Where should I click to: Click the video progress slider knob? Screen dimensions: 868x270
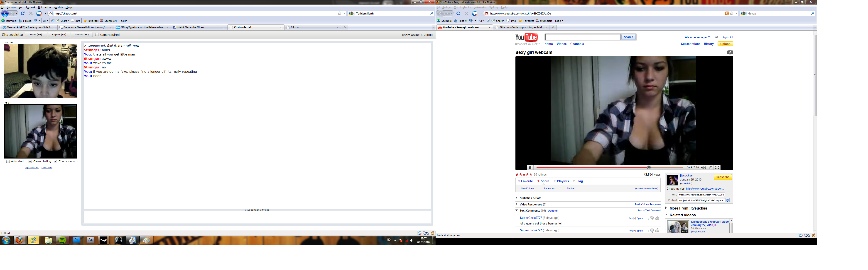coord(649,167)
